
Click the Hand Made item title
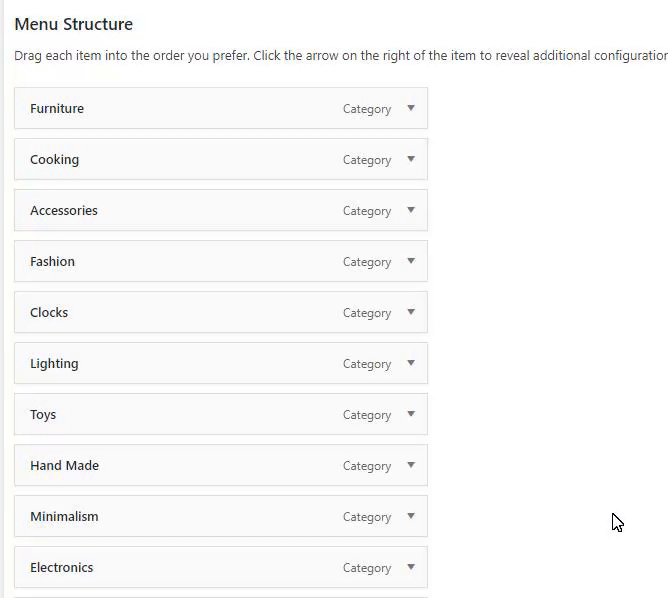coord(64,465)
